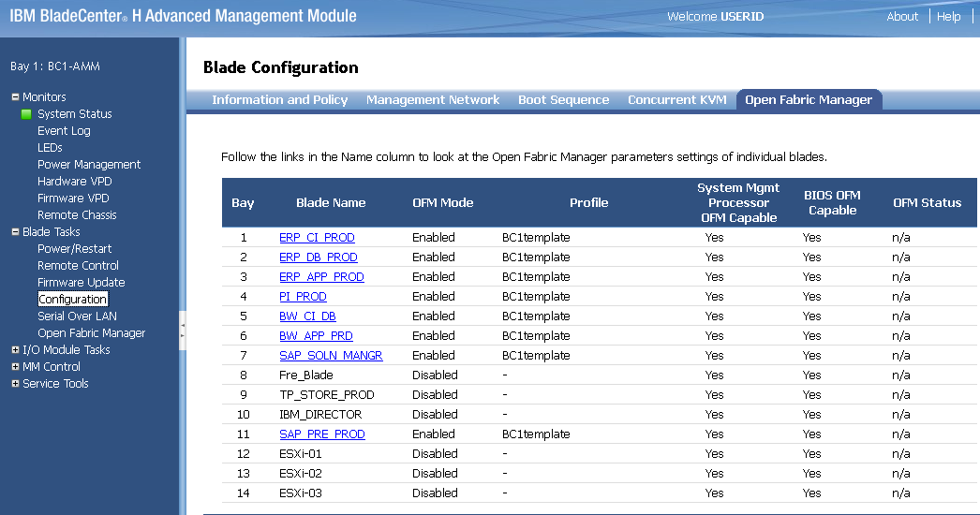Select the Open Fabric Manager tab
The height and width of the screenshot is (515, 980).
click(x=809, y=100)
